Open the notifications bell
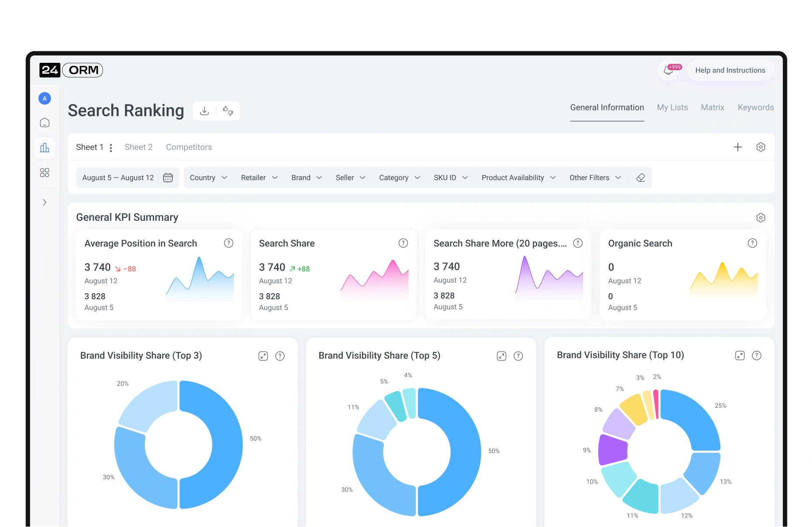The width and height of the screenshot is (812, 527). pos(669,70)
